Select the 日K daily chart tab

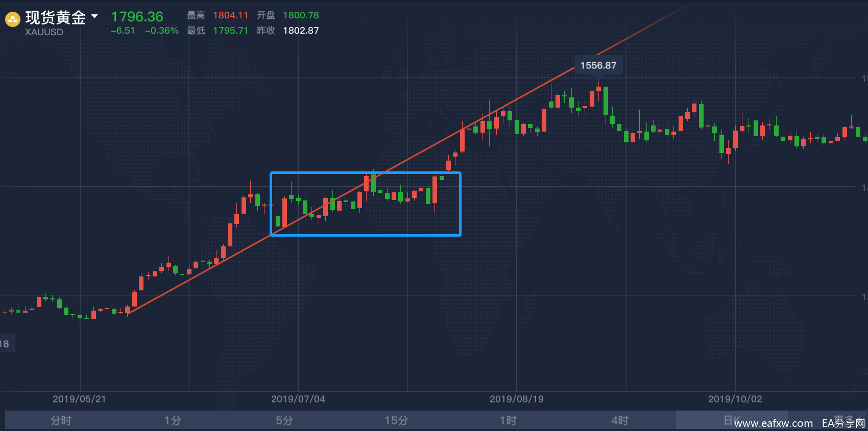click(732, 420)
